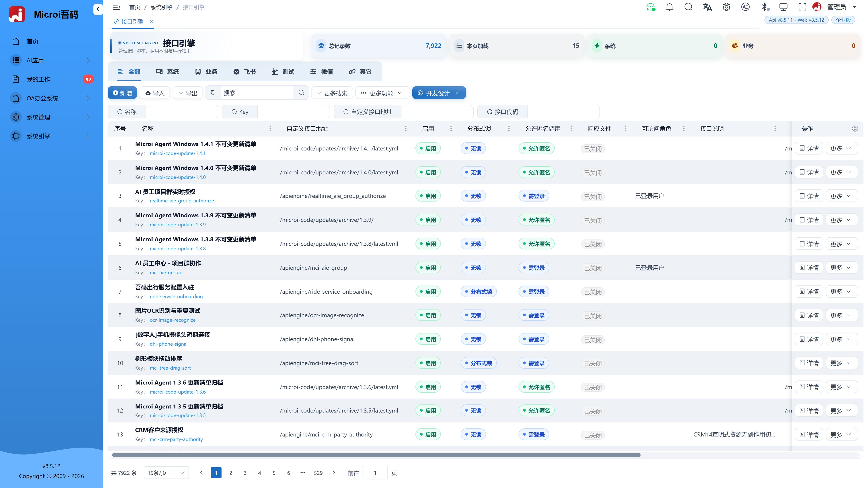Click the 名称 filter input field

coord(182,112)
